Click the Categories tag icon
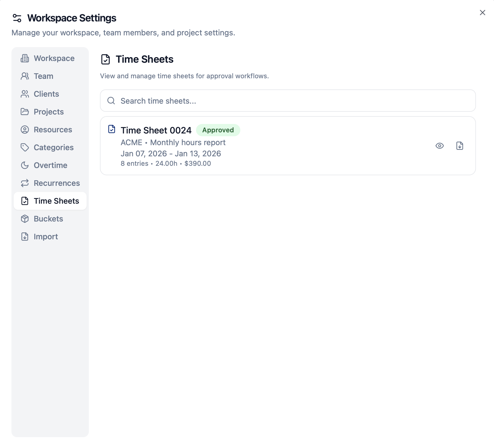Screen dimensions: 494x448 coord(25,147)
